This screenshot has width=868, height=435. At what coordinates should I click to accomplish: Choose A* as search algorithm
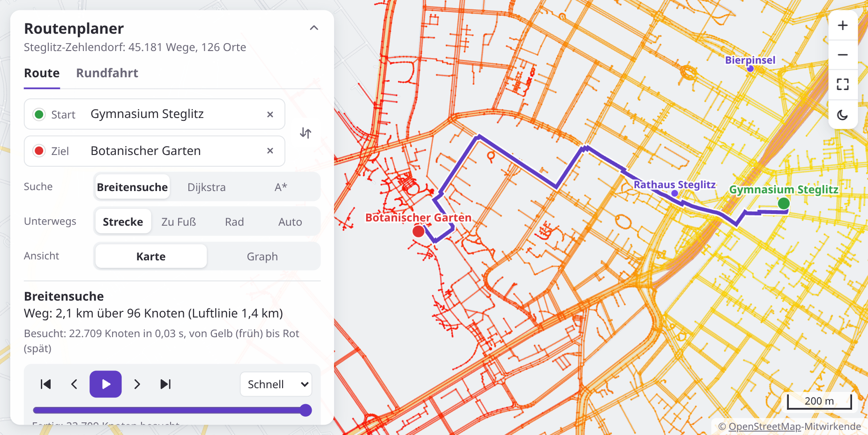(x=281, y=187)
